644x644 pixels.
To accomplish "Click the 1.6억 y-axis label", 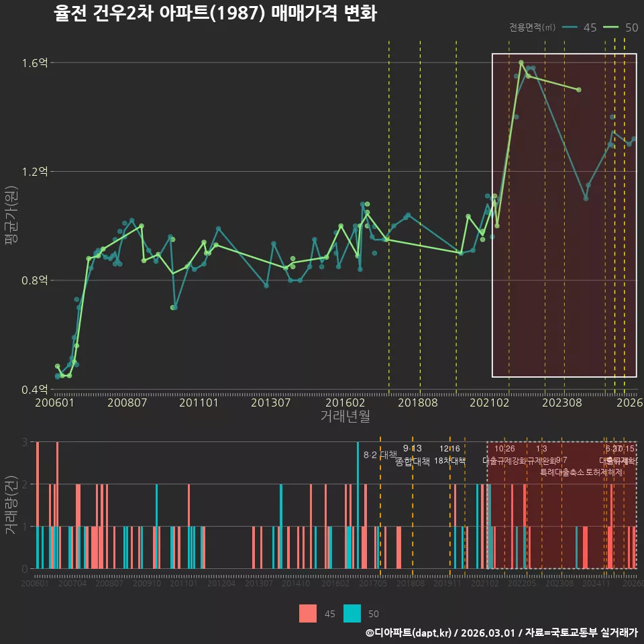I will pos(35,63).
